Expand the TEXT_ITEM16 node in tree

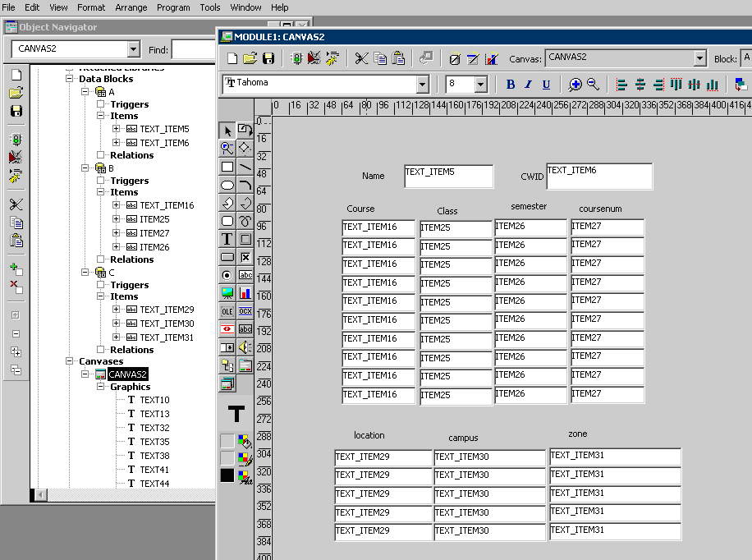coord(117,205)
